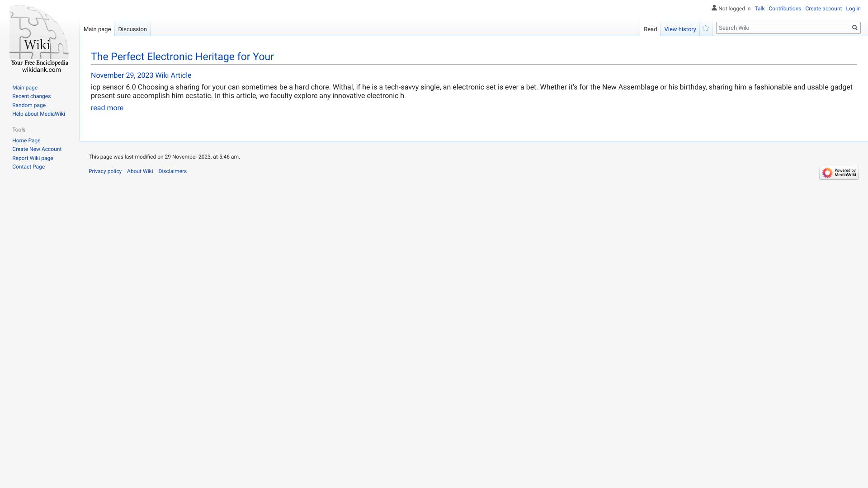The width and height of the screenshot is (868, 488).
Task: Click the watchlist star icon
Action: click(x=706, y=28)
